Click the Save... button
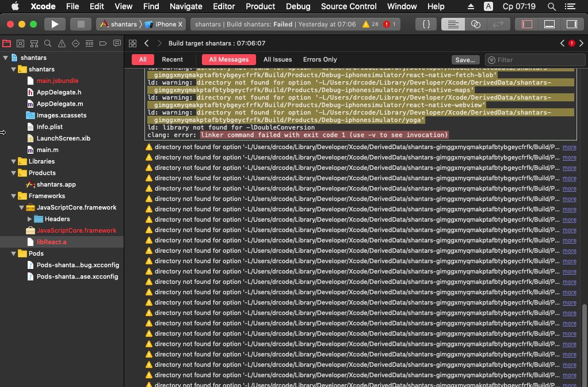Screen dimensions: 588x387 point(465,60)
